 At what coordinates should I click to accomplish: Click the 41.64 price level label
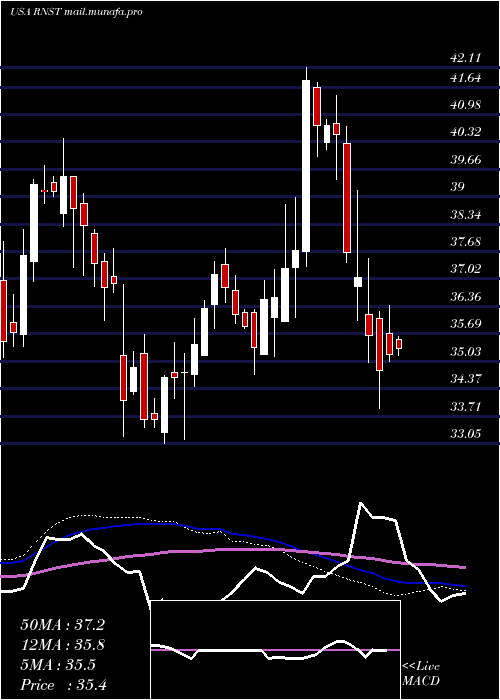tap(466, 78)
